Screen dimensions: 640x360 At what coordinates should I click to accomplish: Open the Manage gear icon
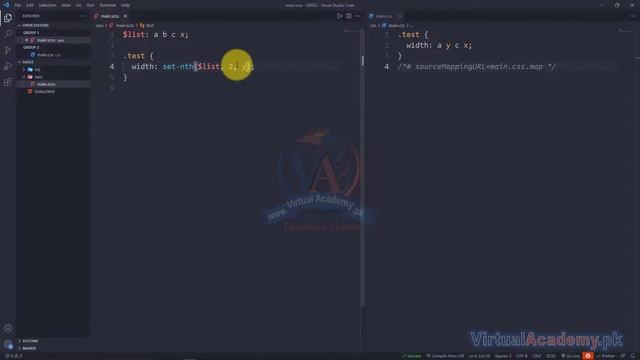[8, 344]
